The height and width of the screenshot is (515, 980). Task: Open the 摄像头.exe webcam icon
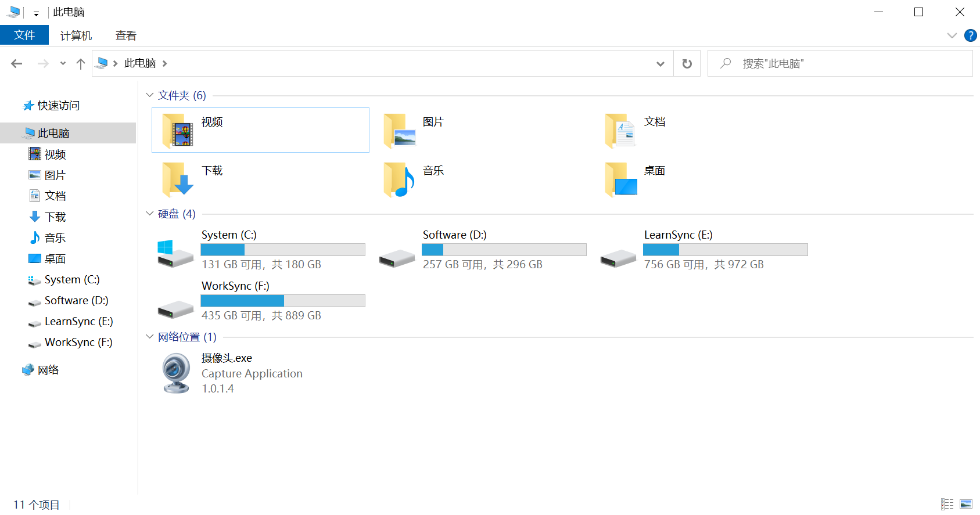tap(176, 373)
